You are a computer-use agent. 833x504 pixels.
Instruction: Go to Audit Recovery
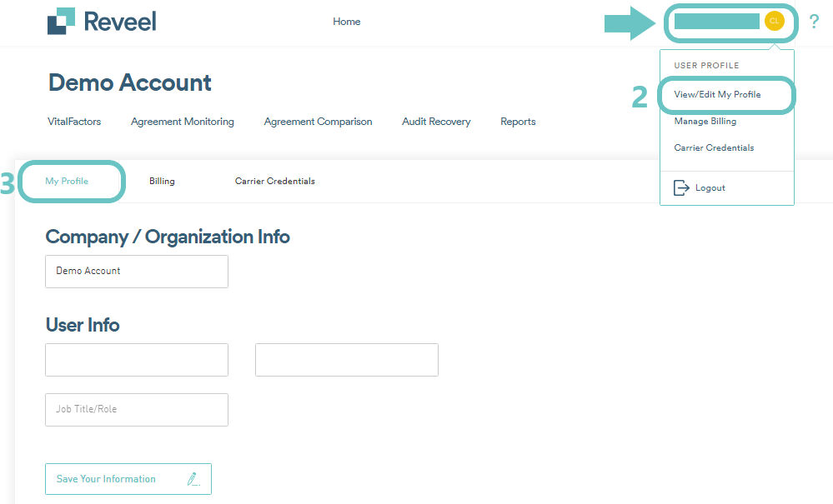[436, 122]
